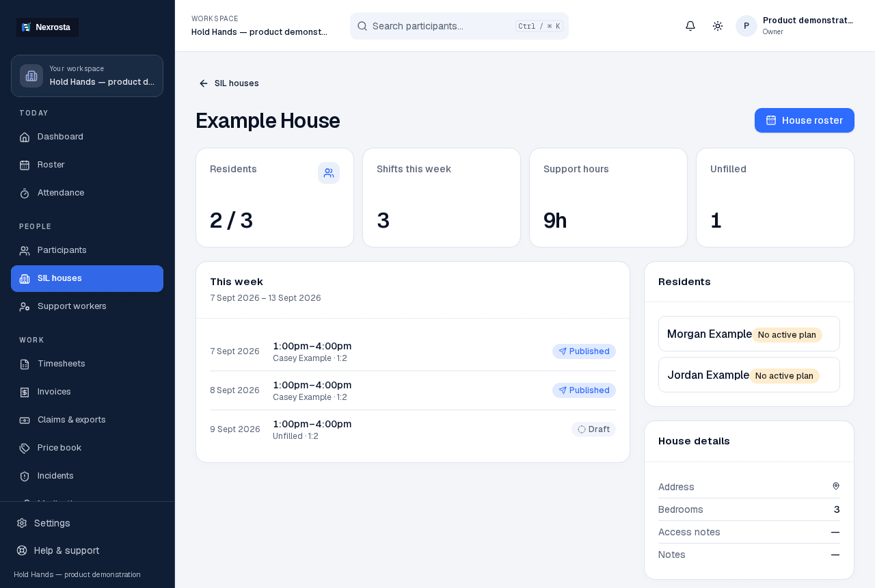This screenshot has height=588, width=875.
Task: Click the Support hours stat card
Action: click(608, 198)
